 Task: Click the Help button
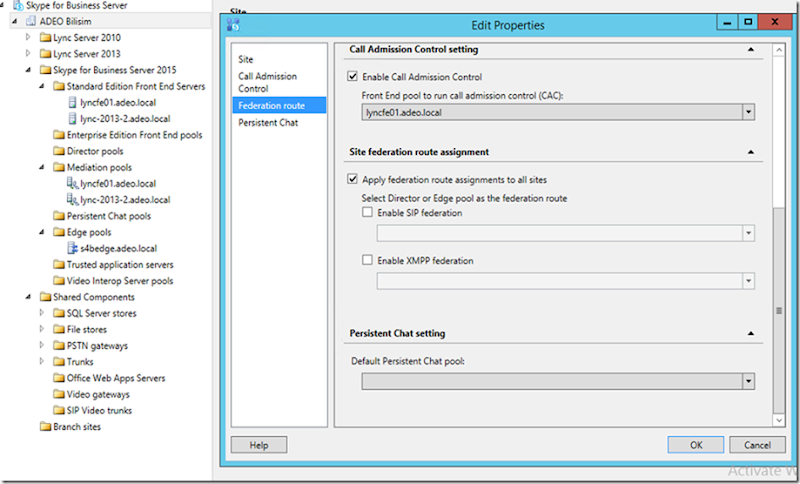point(259,445)
